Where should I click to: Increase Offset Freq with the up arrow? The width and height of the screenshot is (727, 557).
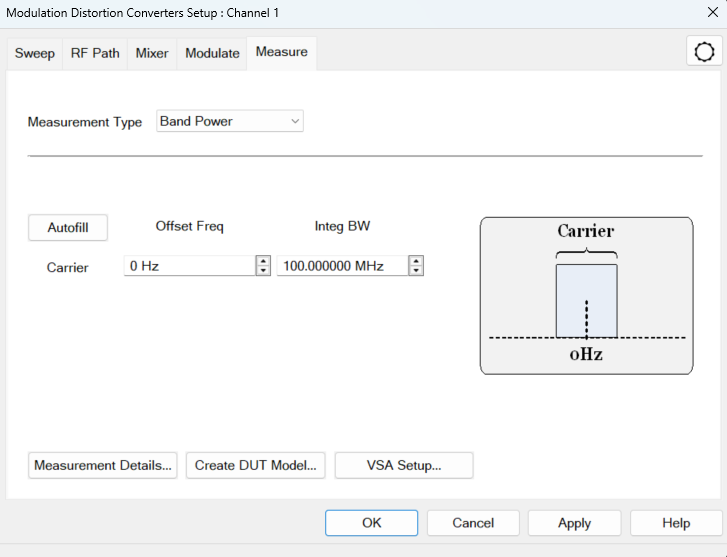(263, 261)
